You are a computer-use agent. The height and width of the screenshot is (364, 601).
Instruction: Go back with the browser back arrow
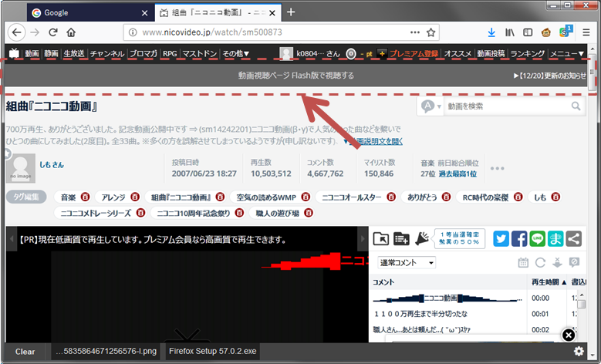click(16, 32)
